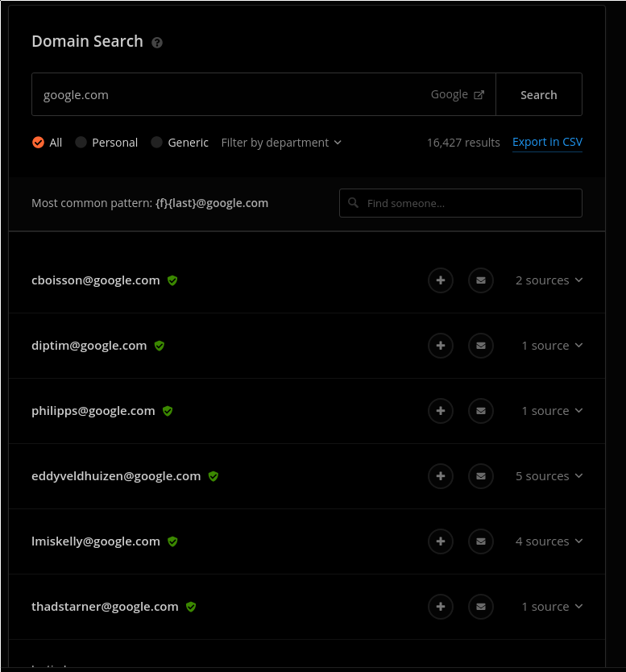Add thadstarner@google.com with plus icon
This screenshot has height=672, width=626.
point(441,607)
